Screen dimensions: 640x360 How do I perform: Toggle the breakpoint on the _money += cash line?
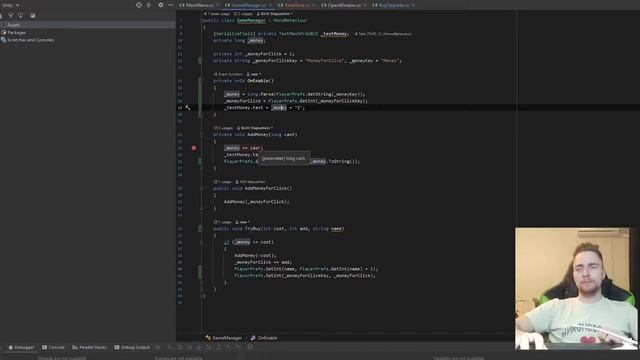tap(194, 148)
